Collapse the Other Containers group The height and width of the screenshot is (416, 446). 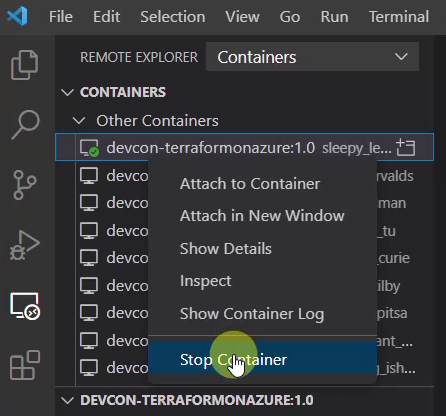coord(79,120)
